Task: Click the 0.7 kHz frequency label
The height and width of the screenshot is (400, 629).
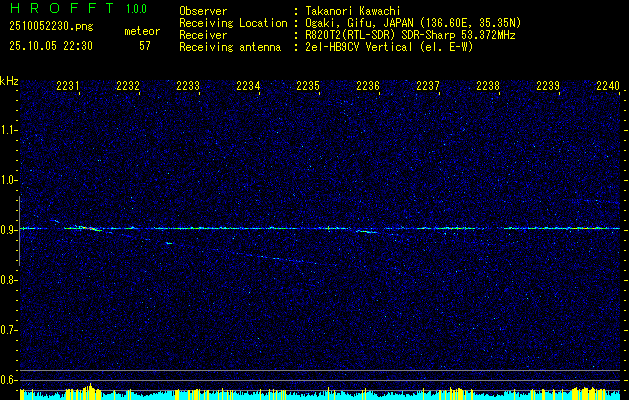Action: click(8, 330)
